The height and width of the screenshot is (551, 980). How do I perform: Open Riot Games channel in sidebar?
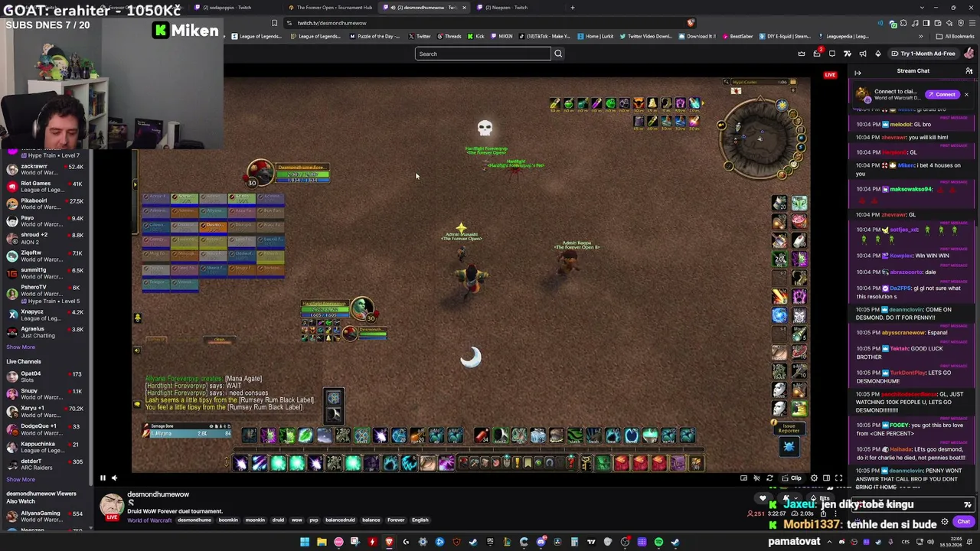point(45,187)
